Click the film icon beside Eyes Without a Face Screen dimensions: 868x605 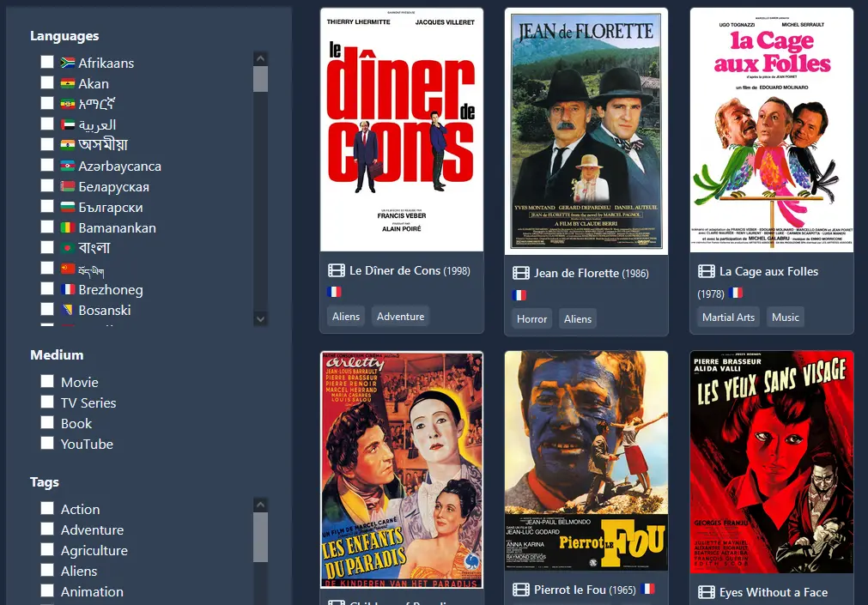707,592
